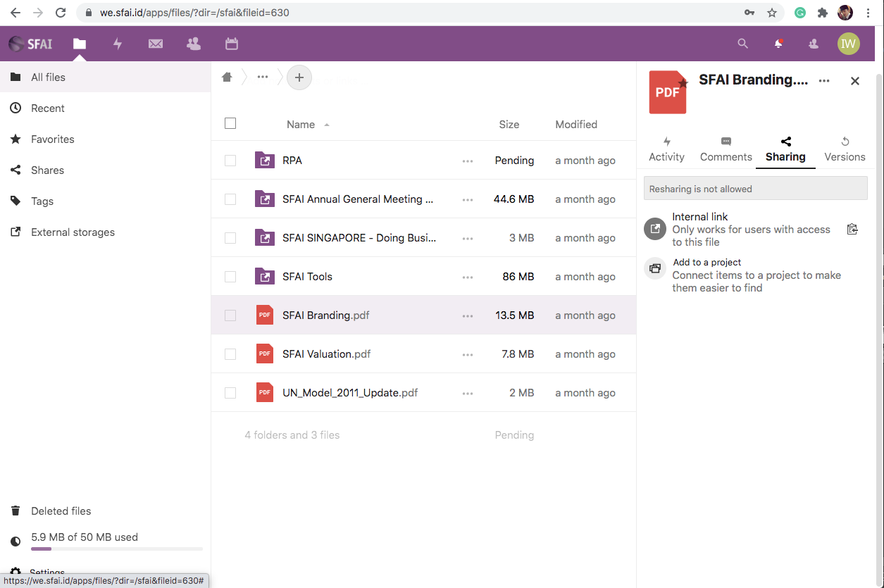Open the SFAI Valuation.pdf file
884x588 pixels.
pyautogui.click(x=326, y=354)
